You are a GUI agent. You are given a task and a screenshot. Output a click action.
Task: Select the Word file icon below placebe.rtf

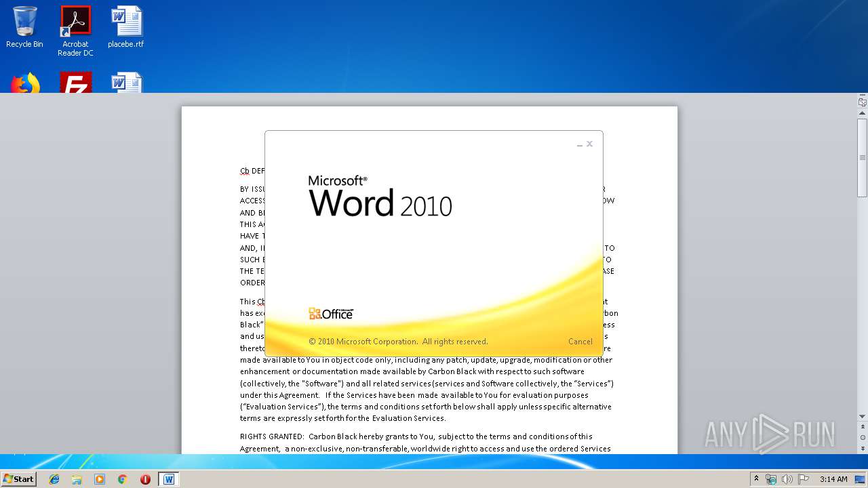tap(126, 83)
